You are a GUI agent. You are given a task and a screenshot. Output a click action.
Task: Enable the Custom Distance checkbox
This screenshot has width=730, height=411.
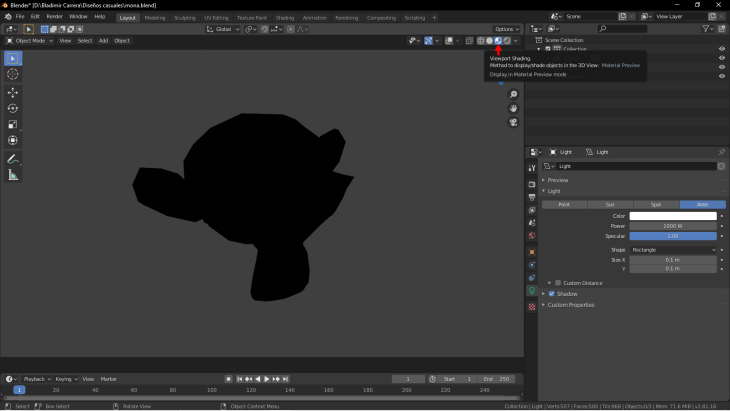point(558,283)
